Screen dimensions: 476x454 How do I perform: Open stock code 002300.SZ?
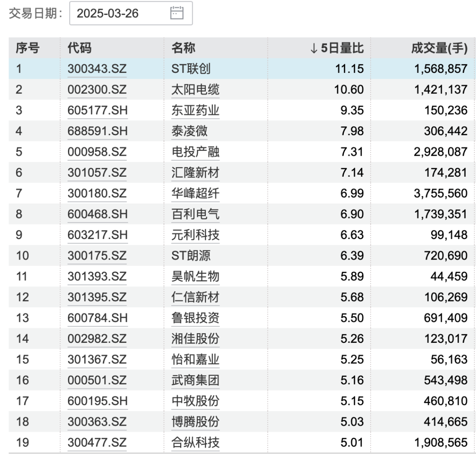pyautogui.click(x=97, y=89)
